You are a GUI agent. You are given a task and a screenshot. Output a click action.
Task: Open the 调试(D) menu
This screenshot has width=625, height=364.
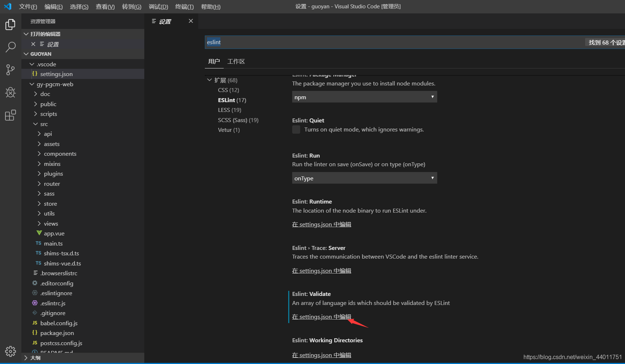tap(158, 7)
